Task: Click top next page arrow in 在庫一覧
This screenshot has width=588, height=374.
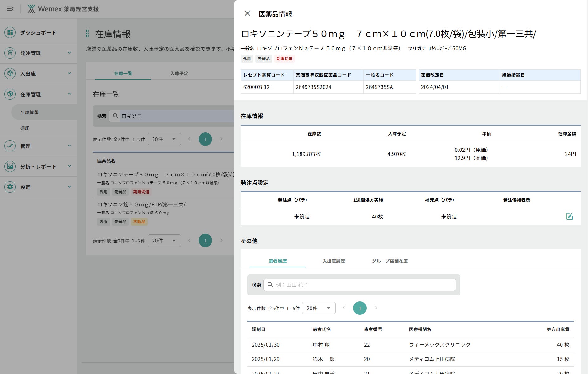Action: (222, 139)
